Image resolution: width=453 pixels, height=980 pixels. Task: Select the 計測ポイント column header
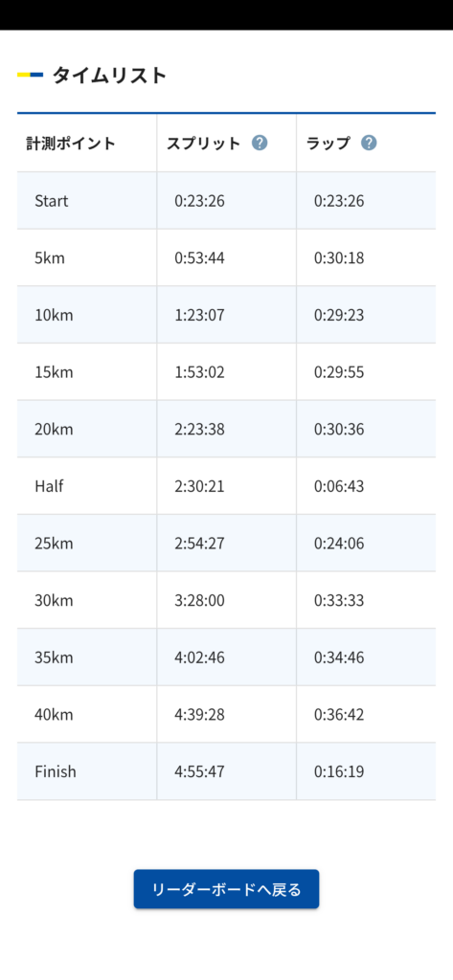tap(71, 144)
